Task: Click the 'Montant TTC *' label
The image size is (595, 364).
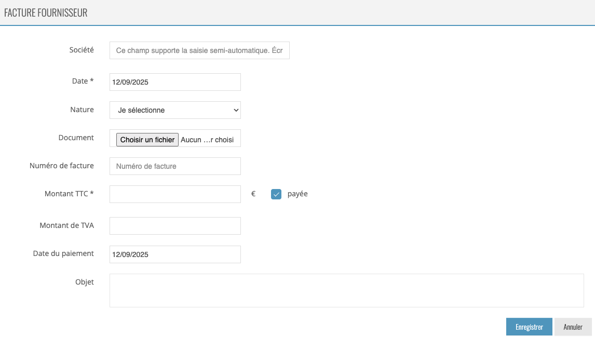Action: (x=69, y=194)
